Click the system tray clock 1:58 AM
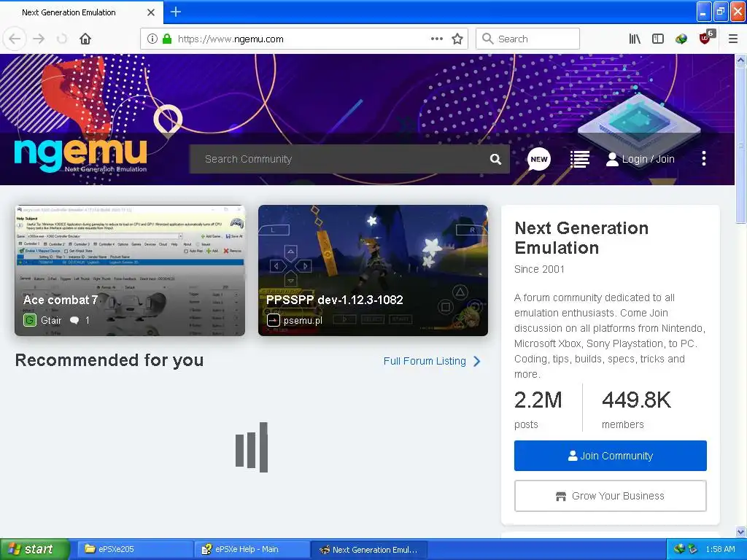This screenshot has height=560, width=747. pos(720,549)
